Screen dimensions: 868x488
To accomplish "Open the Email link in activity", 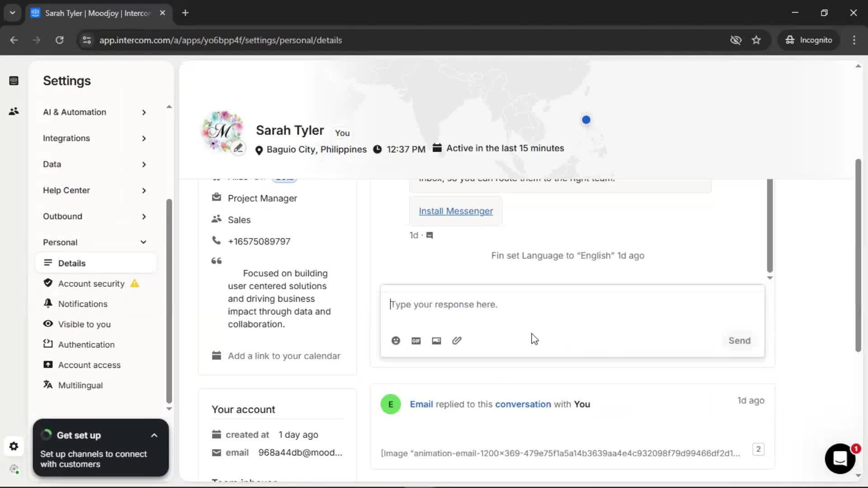I will pyautogui.click(x=421, y=404).
